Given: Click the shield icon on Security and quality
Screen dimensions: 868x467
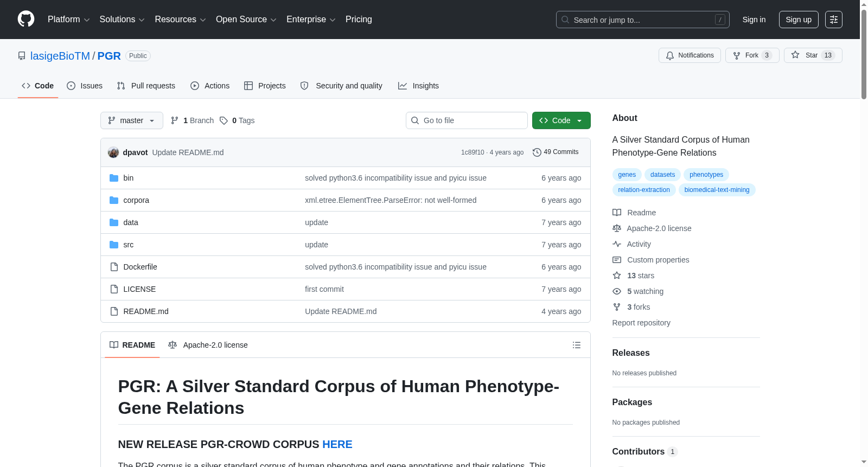Looking at the screenshot, I should pos(304,86).
